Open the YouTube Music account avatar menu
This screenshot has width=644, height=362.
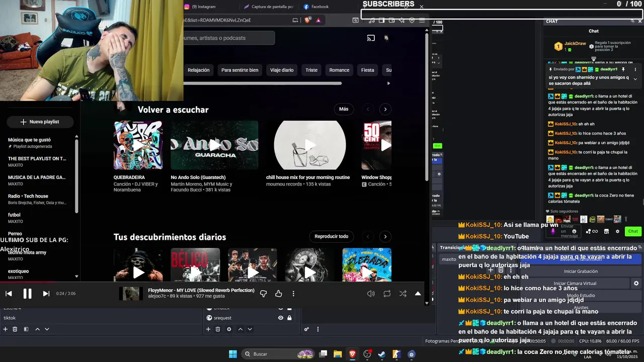coord(386,38)
